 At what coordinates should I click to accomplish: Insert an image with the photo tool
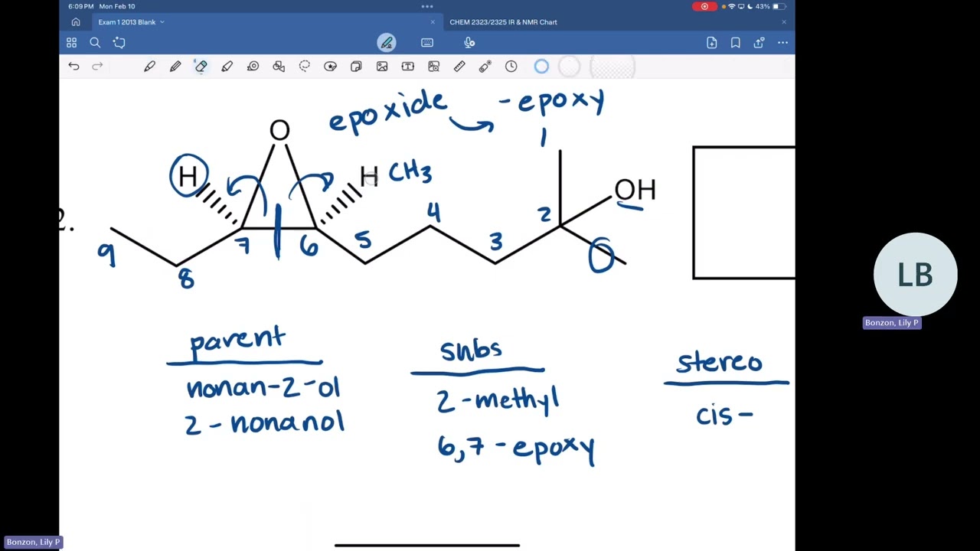pos(382,67)
